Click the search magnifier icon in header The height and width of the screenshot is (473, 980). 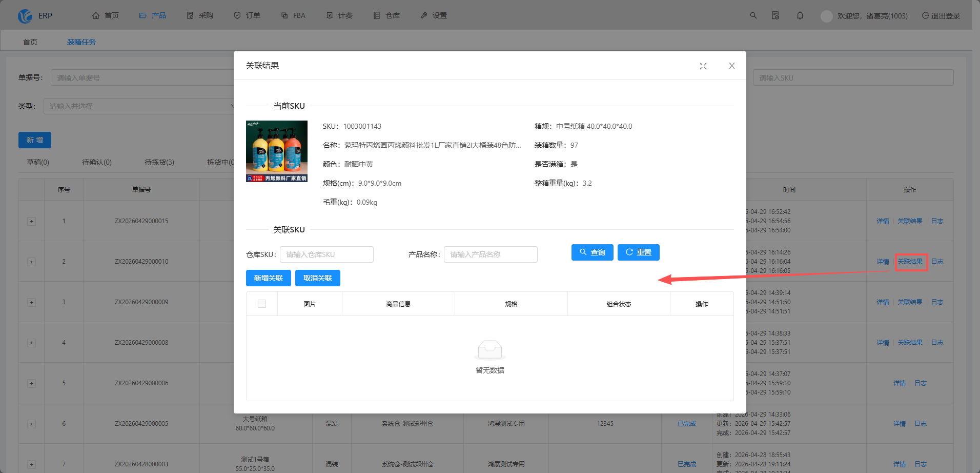[x=753, y=15]
